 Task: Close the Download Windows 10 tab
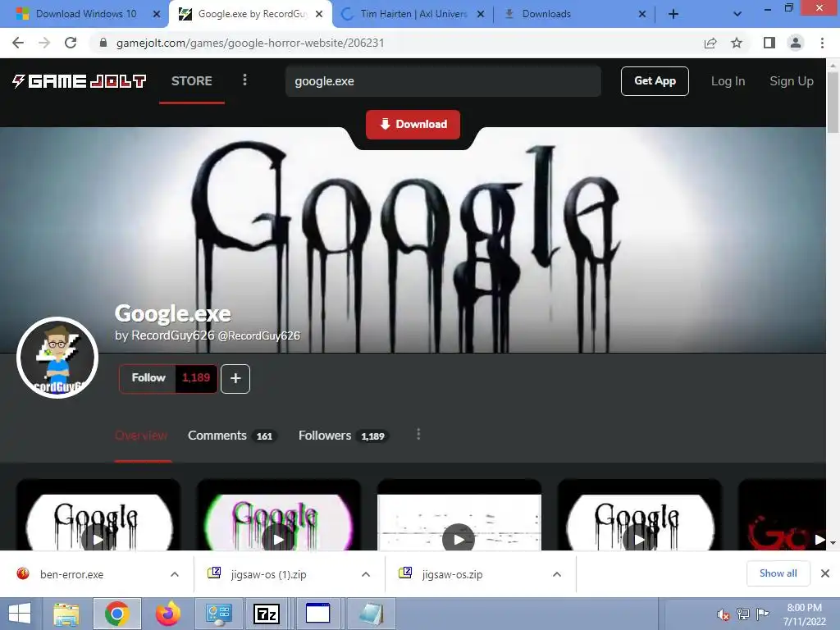coord(157,14)
